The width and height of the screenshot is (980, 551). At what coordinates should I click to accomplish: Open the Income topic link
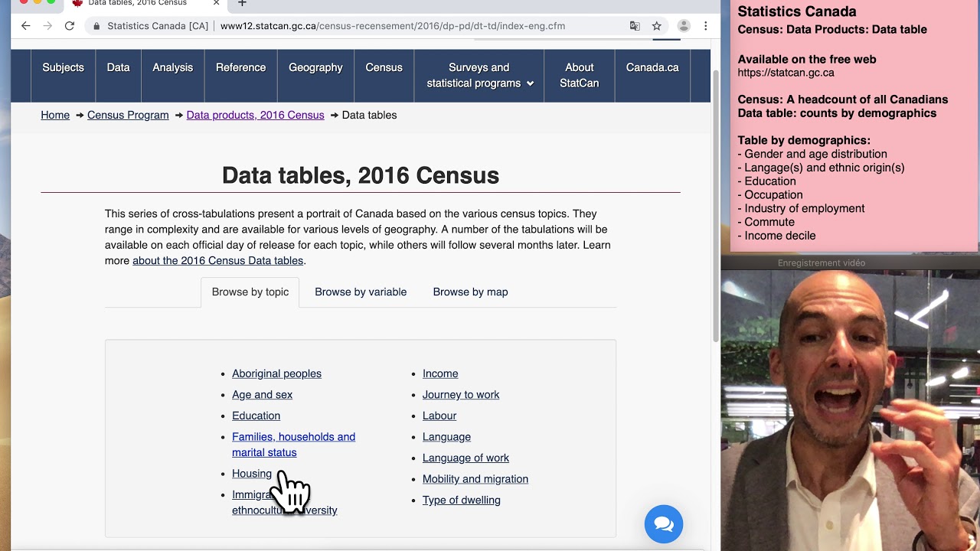[440, 373]
